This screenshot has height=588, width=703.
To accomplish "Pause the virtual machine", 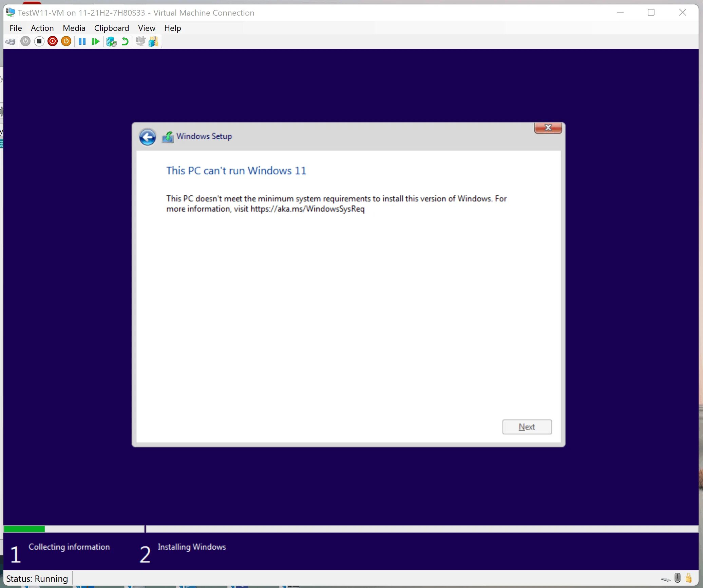I will point(82,41).
